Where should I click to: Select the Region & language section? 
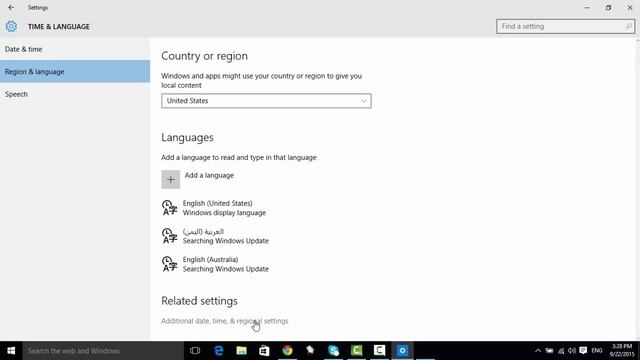75,71
